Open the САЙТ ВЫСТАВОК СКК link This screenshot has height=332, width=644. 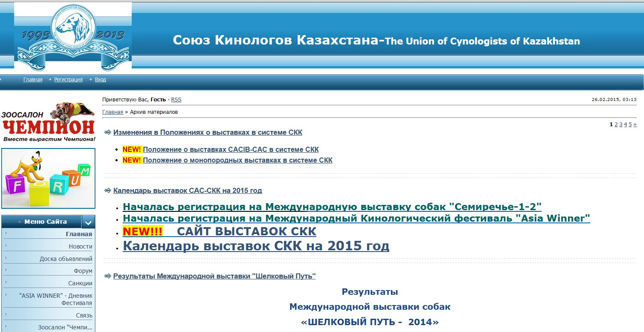(x=246, y=232)
